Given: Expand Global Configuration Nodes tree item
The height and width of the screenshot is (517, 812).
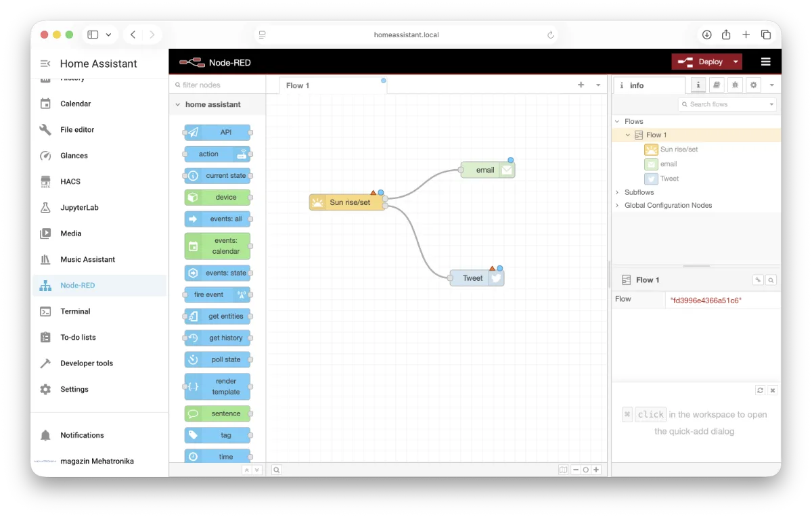Looking at the screenshot, I should 617,205.
